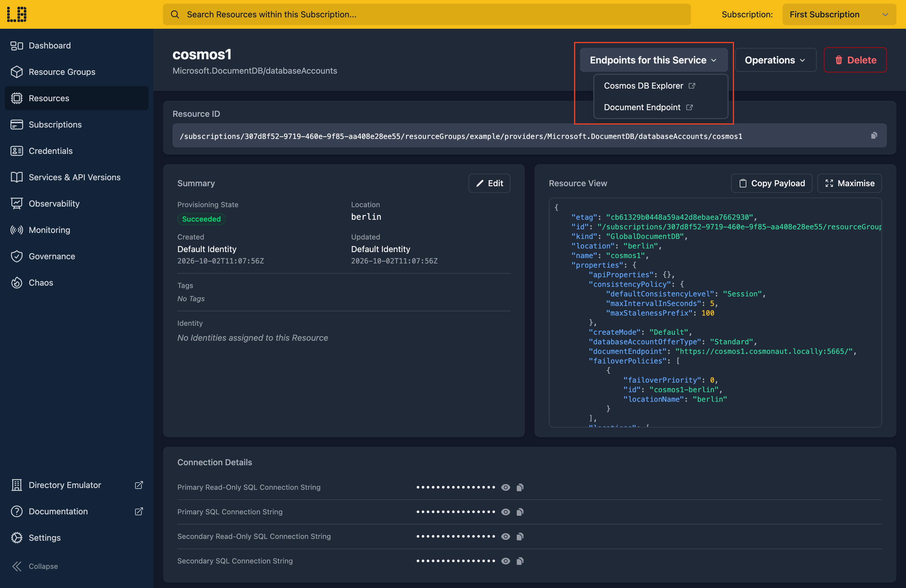
Task: Copy Secondary Read-Only SQL Connection String
Action: point(520,536)
